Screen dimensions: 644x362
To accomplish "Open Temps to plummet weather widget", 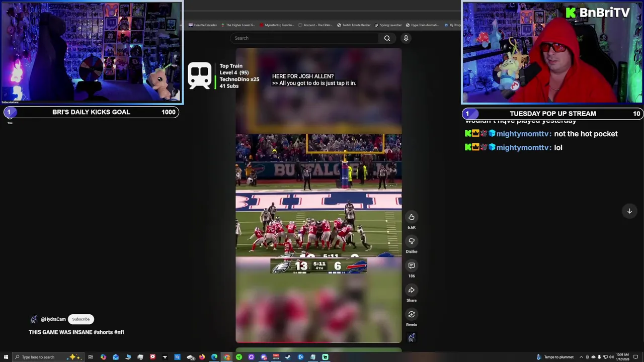I will [555, 357].
